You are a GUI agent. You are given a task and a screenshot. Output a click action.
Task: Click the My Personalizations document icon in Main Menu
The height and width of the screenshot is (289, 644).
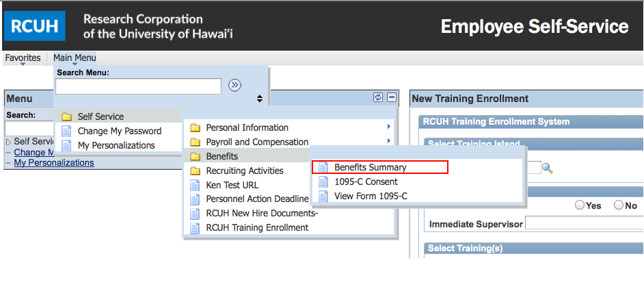(x=66, y=145)
